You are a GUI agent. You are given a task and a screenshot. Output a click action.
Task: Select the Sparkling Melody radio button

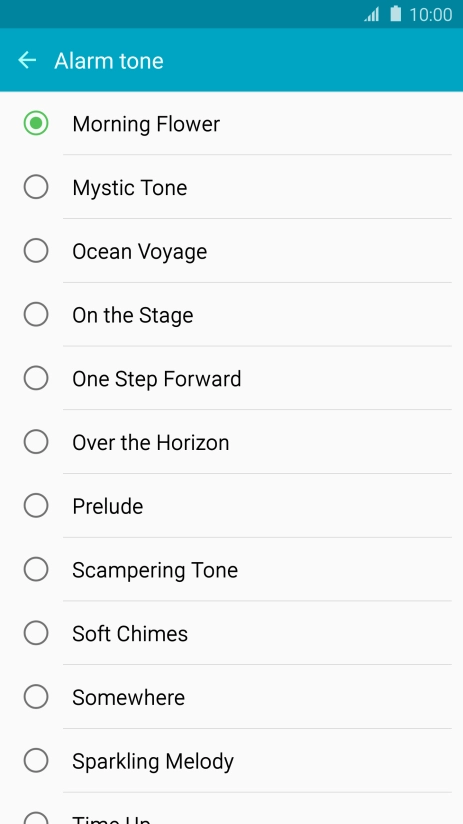pyautogui.click(x=36, y=760)
